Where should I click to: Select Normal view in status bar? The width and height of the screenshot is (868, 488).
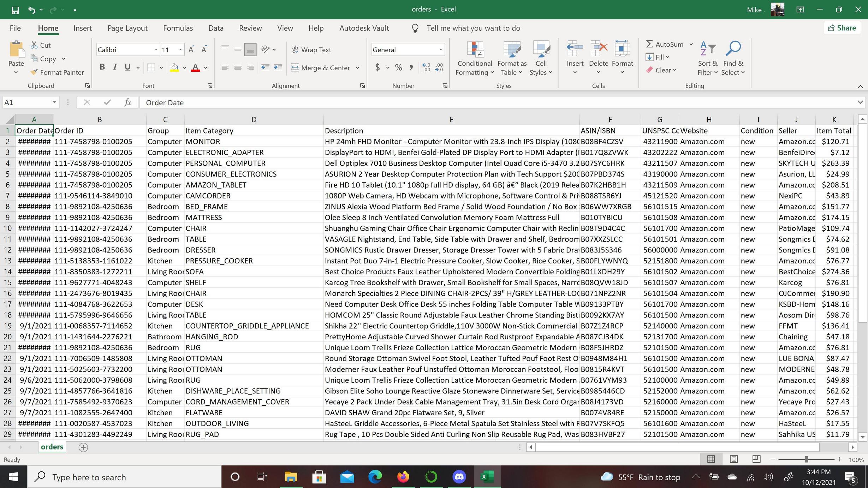[711, 459]
